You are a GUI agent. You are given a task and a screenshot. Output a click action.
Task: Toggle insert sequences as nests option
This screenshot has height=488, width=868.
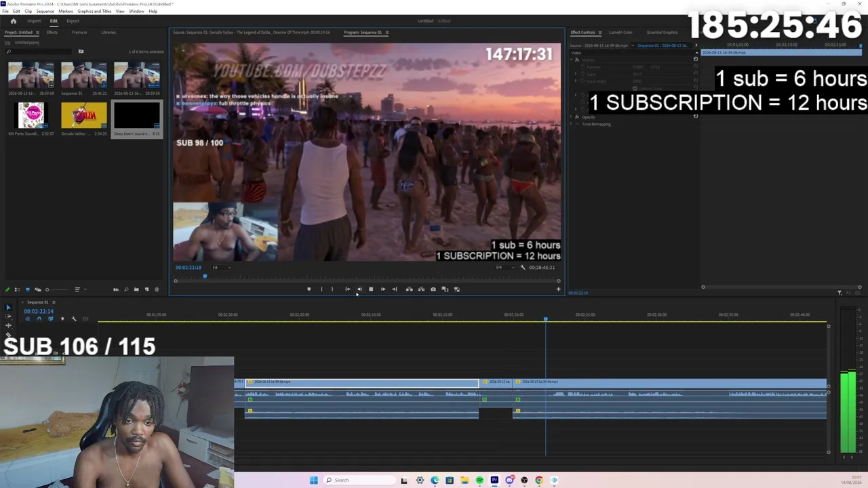click(27, 319)
